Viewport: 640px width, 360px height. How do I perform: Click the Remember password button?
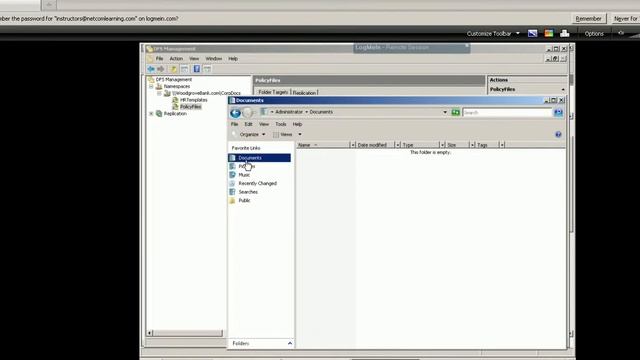[588, 19]
